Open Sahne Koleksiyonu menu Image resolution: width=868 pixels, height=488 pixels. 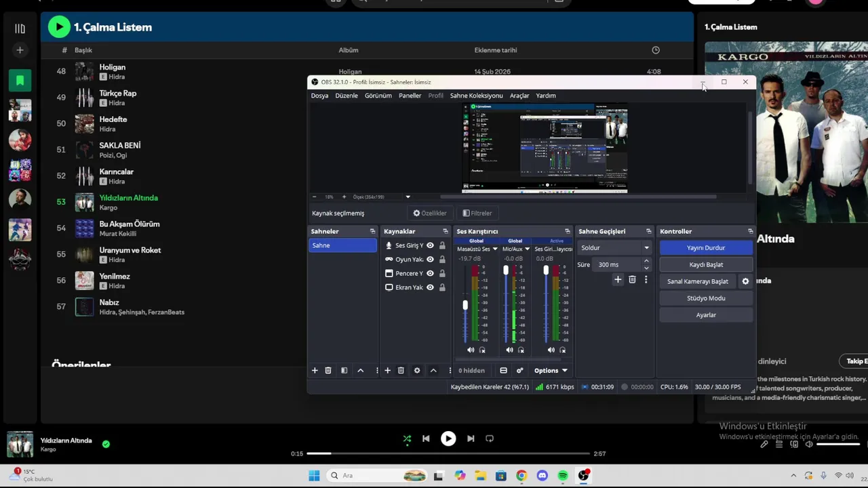(x=477, y=96)
